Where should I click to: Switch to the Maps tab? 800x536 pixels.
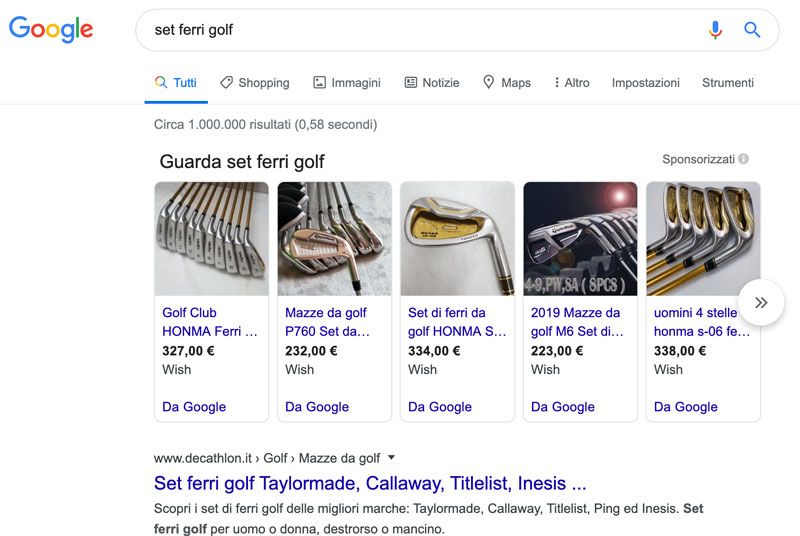tap(506, 83)
